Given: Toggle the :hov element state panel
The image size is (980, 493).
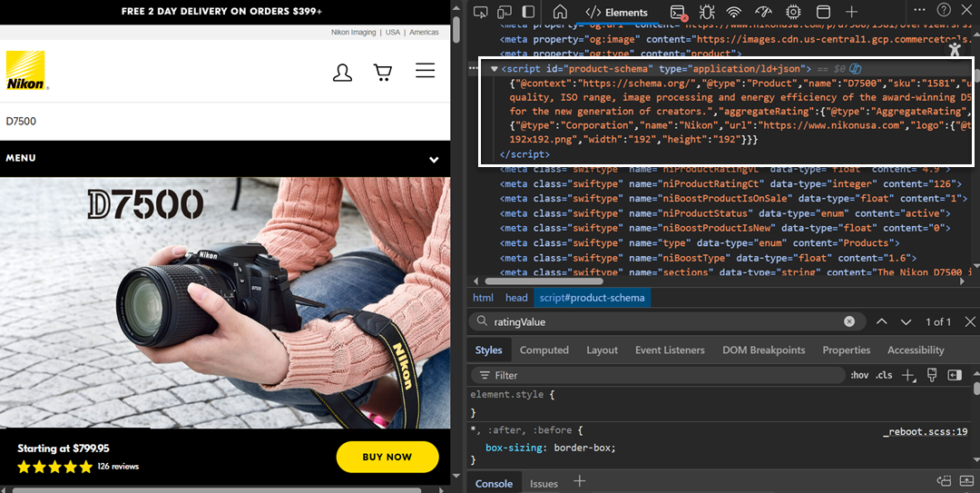Looking at the screenshot, I should (x=860, y=375).
